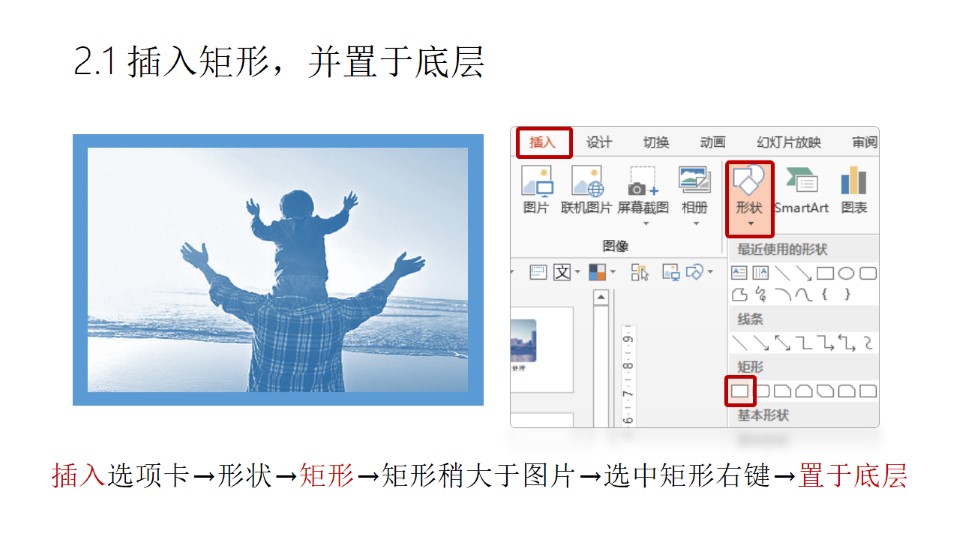Select the plain rectangle under 矩形 section
Screen dimensions: 960x540
740,390
